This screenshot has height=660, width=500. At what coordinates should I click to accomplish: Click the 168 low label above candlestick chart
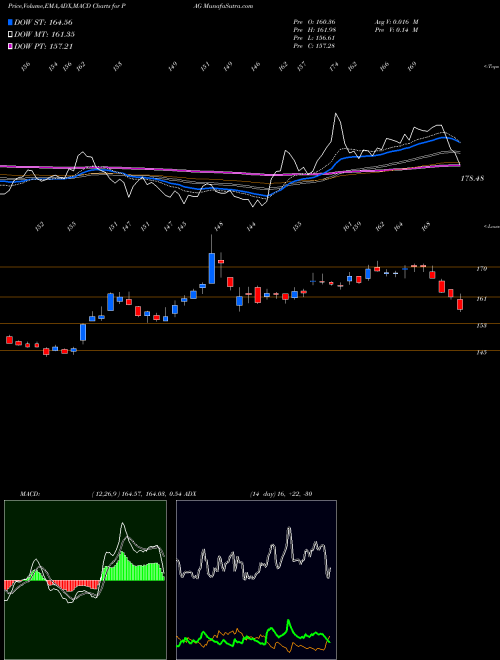[426, 226]
